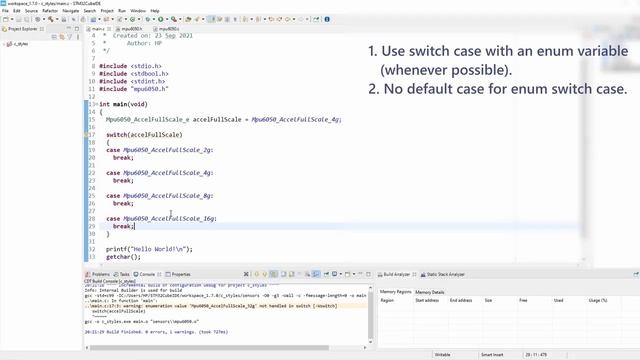Maximize the Project Explorer panel
The width and height of the screenshot is (640, 360).
tap(77, 29)
